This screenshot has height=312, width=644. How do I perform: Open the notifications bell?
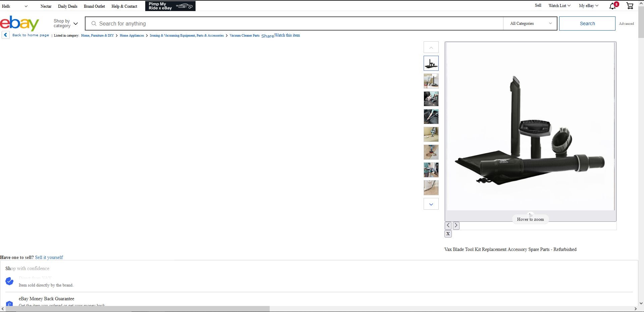612,6
